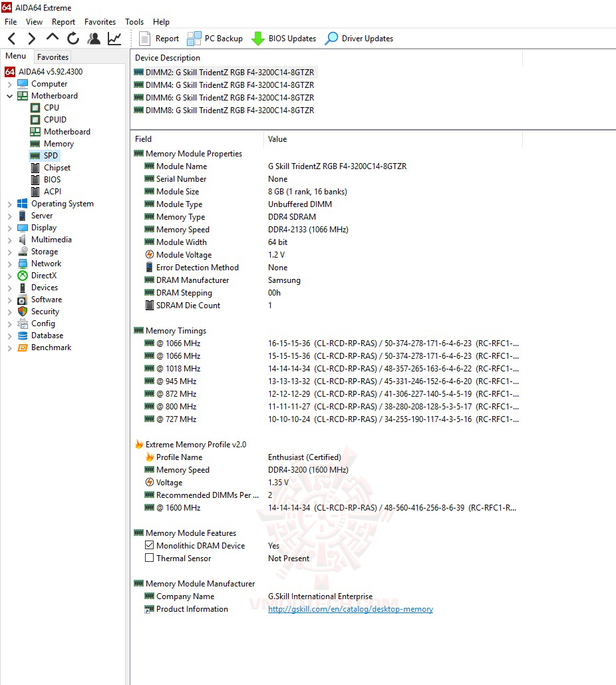Launch BIOS Updates from the toolbar
Viewport: 616px width, 685px height.
pos(283,39)
